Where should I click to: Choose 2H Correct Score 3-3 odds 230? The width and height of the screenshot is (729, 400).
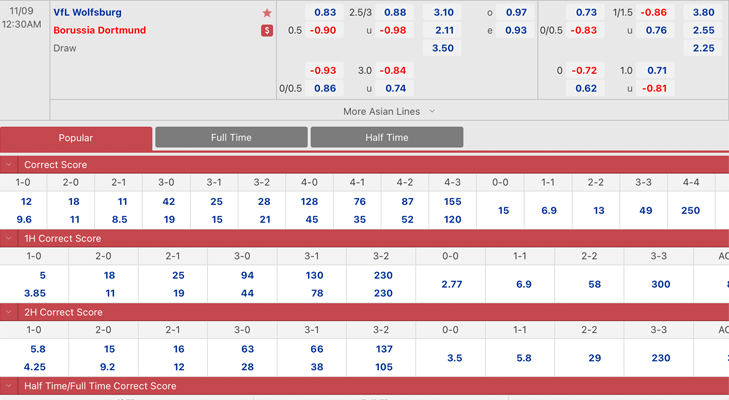pyautogui.click(x=660, y=358)
